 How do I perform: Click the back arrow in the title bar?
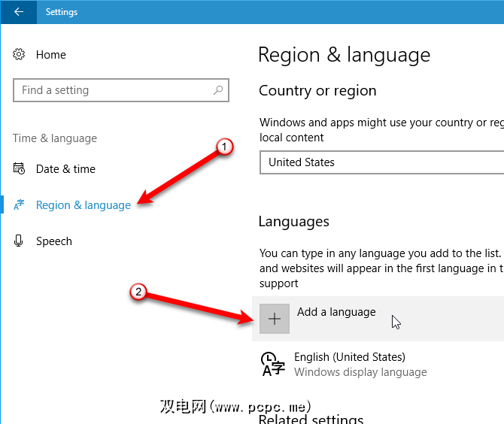[19, 12]
